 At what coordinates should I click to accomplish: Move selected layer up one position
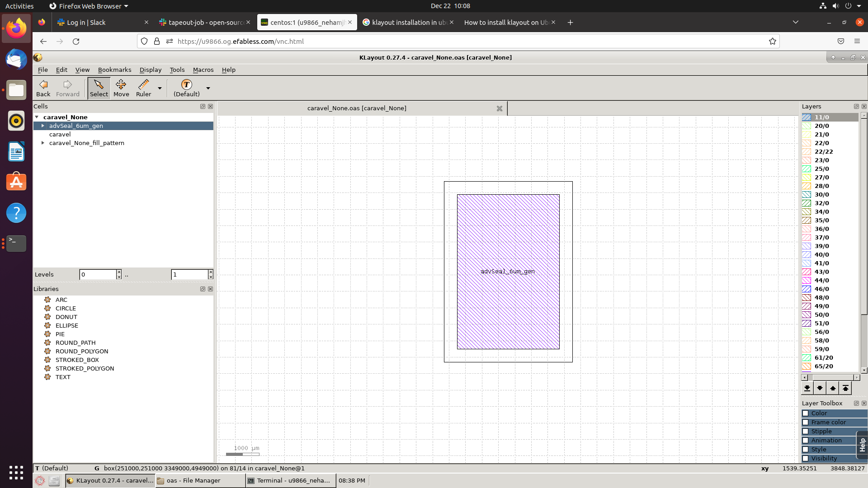tap(832, 388)
